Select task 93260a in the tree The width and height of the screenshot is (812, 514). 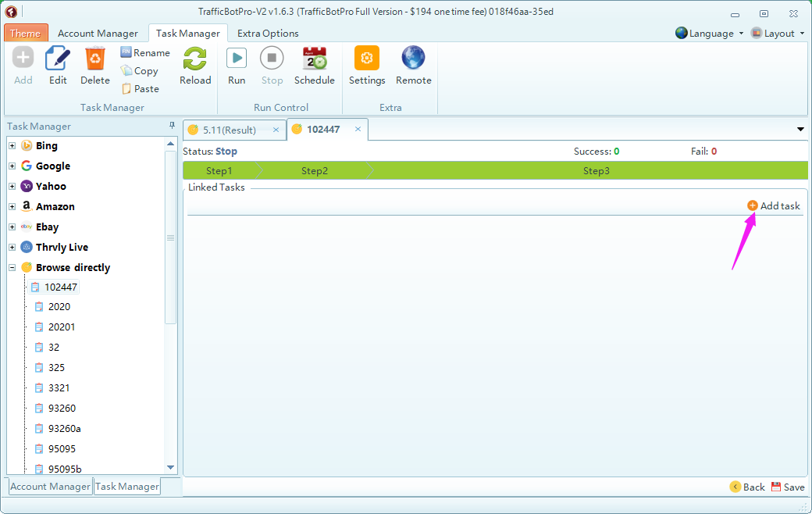[64, 429]
